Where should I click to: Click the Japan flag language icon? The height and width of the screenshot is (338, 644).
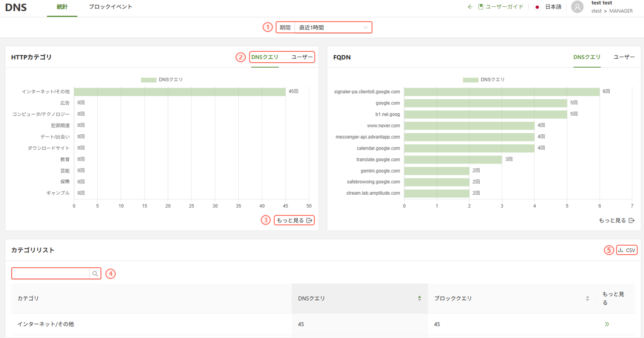pyautogui.click(x=537, y=7)
